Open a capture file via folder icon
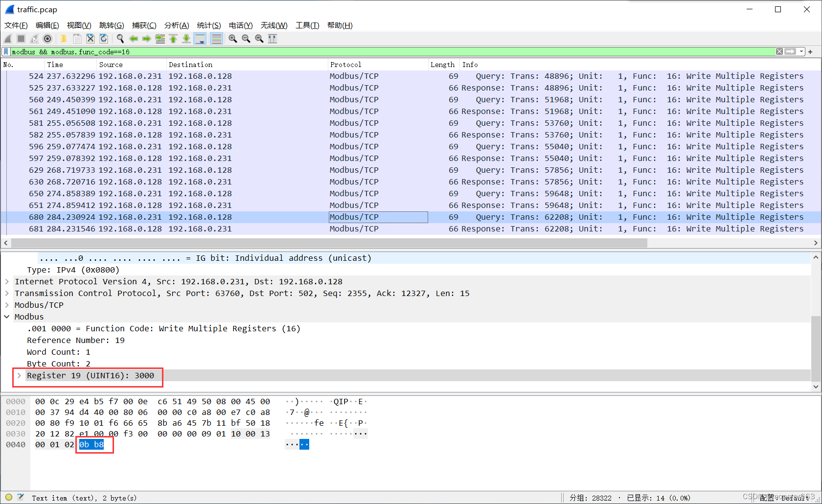The width and height of the screenshot is (822, 504). point(64,39)
